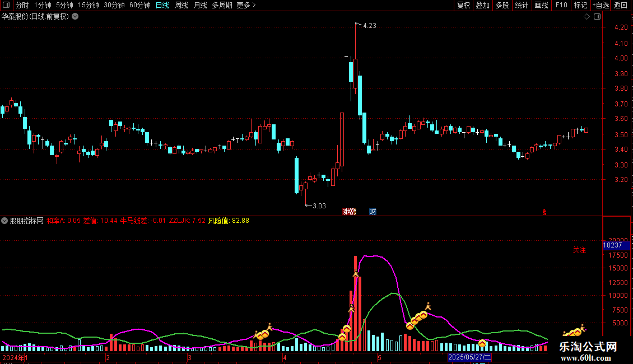This screenshot has height=364, width=633.
Task: Add stock via +自选 button
Action: 601,5
